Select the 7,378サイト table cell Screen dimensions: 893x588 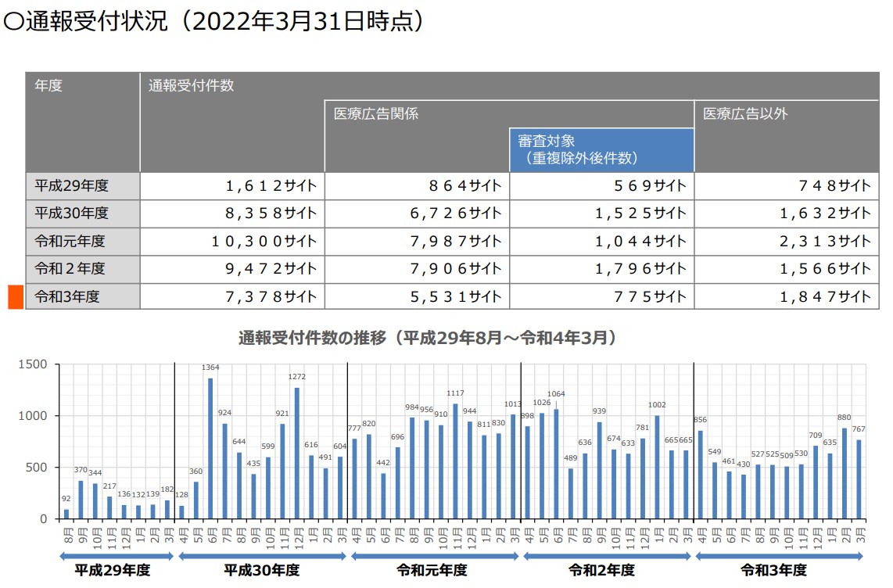pyautogui.click(x=232, y=296)
